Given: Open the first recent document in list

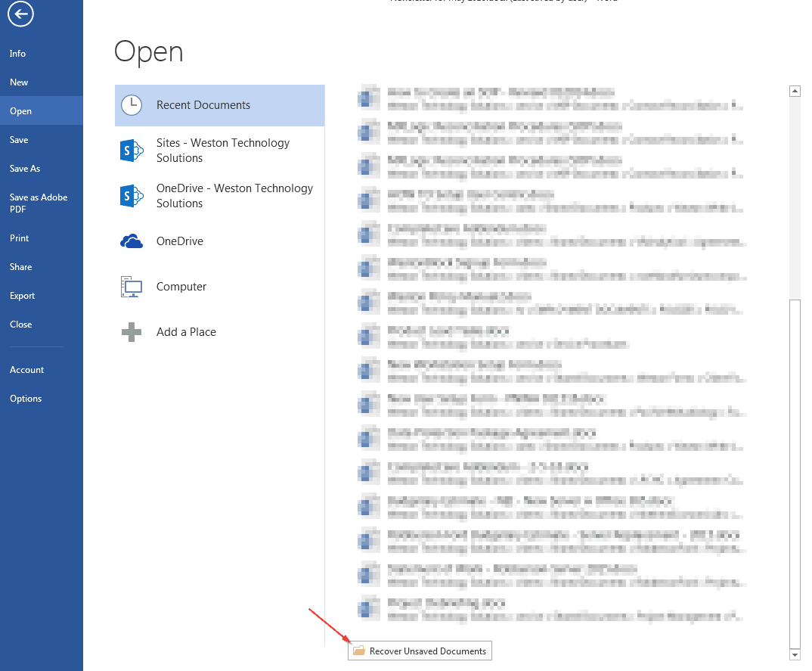Looking at the screenshot, I should point(551,99).
